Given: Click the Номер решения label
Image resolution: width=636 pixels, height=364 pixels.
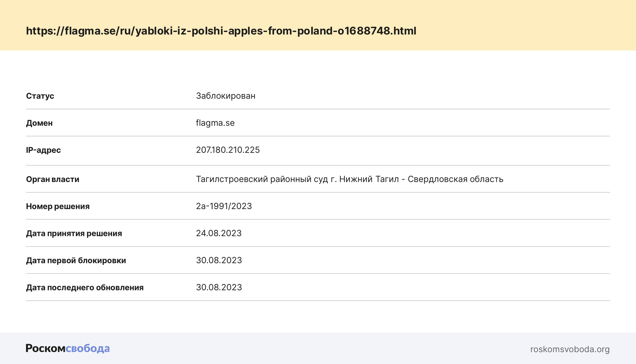Looking at the screenshot, I should click(58, 206).
